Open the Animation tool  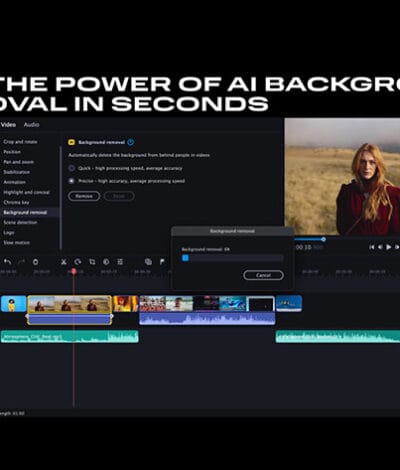pyautogui.click(x=14, y=182)
